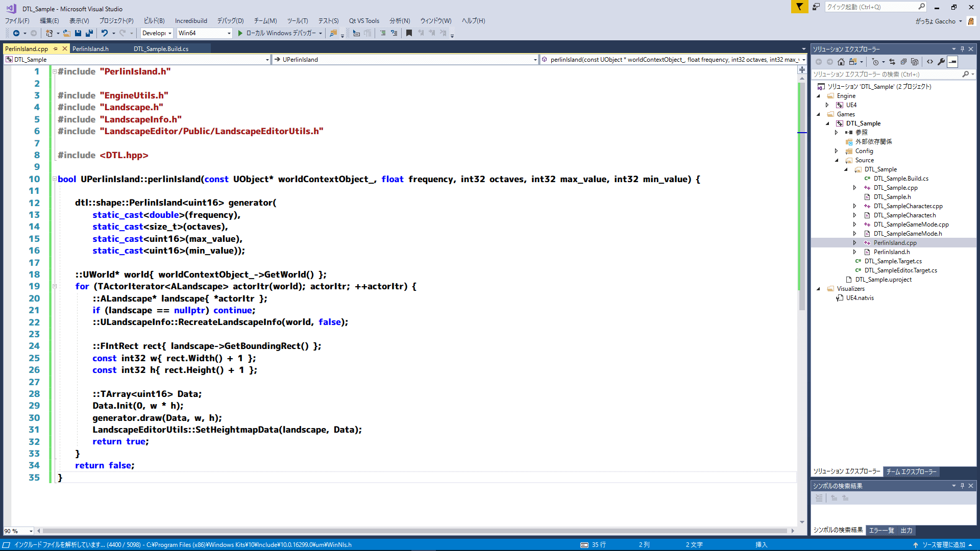The image size is (980, 551).
Task: Click Collapse All icon in Solution Explorer
Action: tap(903, 62)
